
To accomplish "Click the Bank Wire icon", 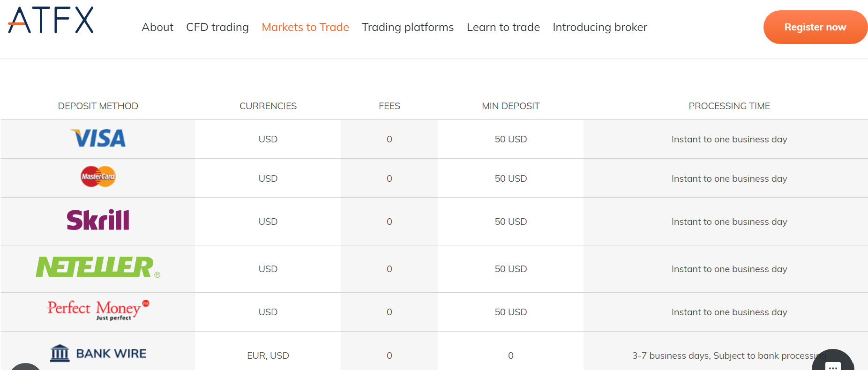I will pos(60,353).
